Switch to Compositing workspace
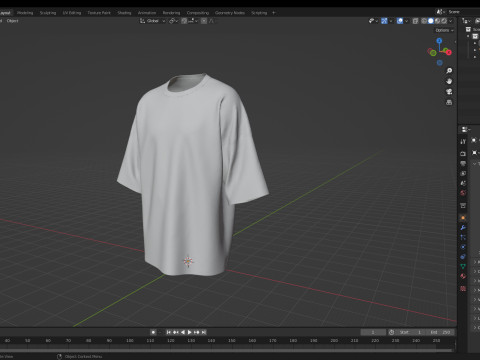This screenshot has width=480, height=360. point(198,13)
